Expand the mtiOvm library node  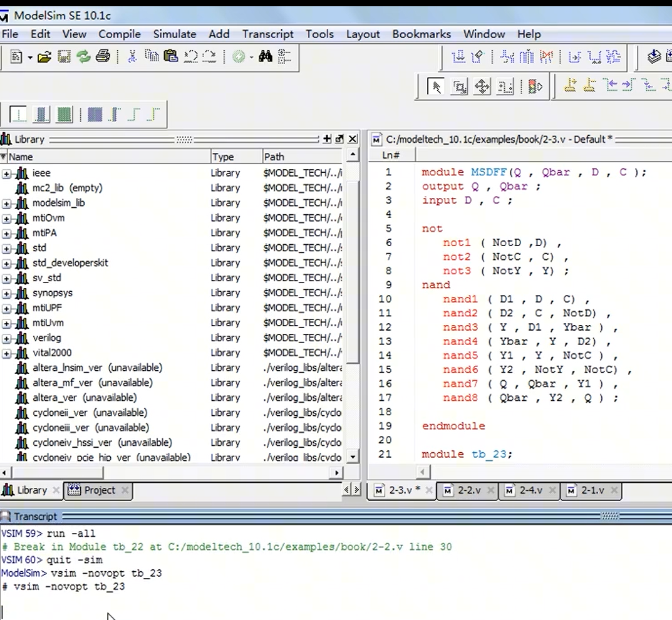click(x=6, y=219)
